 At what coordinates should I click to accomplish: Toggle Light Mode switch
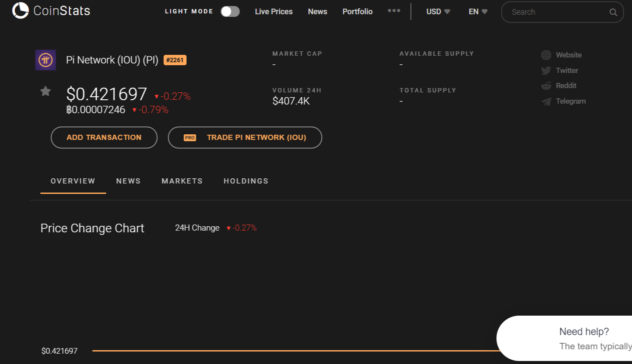230,12
